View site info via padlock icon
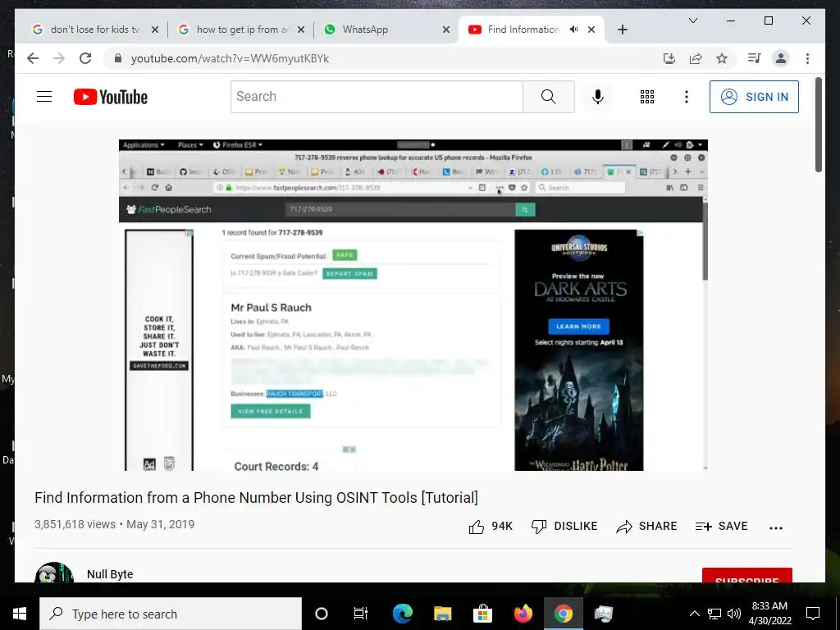This screenshot has height=630, width=840. [x=118, y=58]
